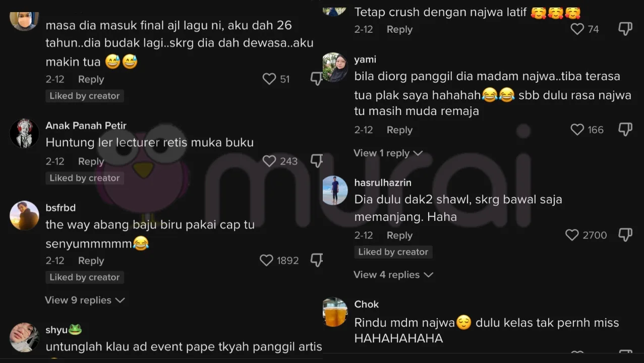The image size is (644, 363).
Task: Open bsfrbd's profile picture
Action: point(24,216)
